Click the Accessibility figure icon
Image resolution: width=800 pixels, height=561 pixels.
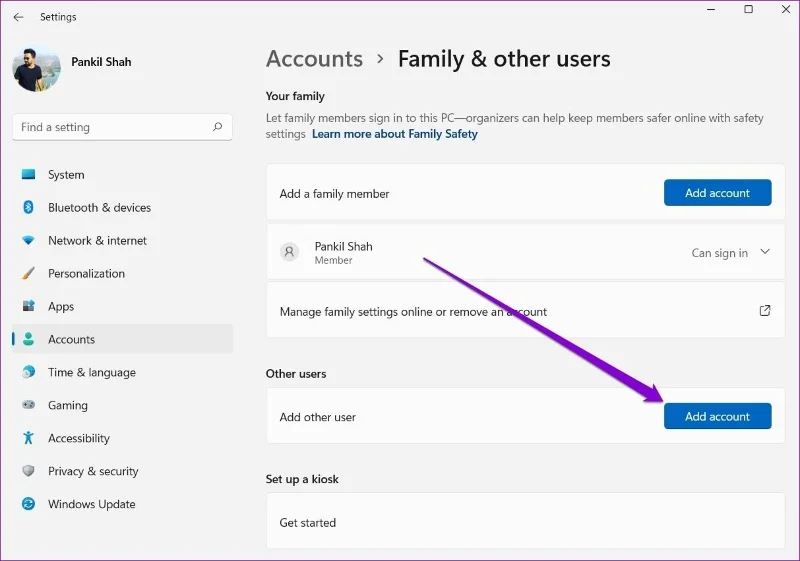click(29, 438)
